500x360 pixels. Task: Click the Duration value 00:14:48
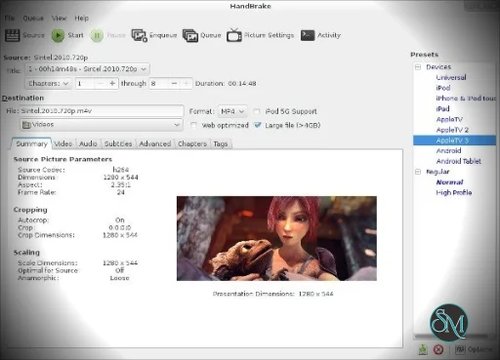point(242,84)
